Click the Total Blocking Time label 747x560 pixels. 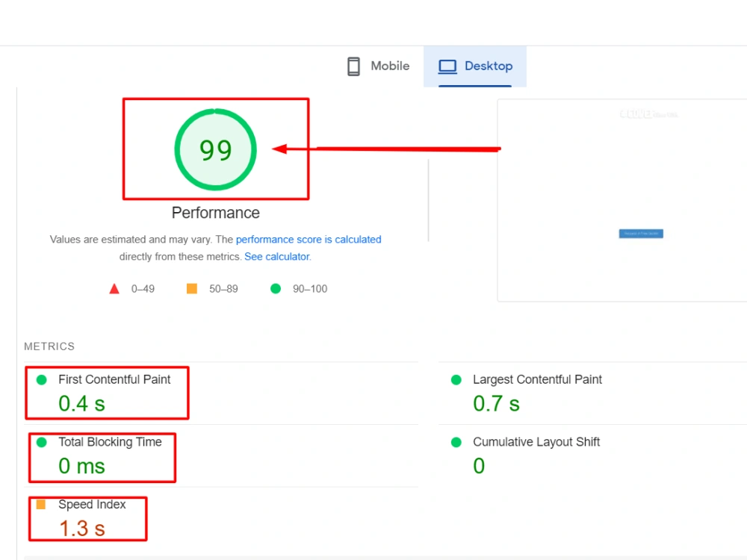110,442
